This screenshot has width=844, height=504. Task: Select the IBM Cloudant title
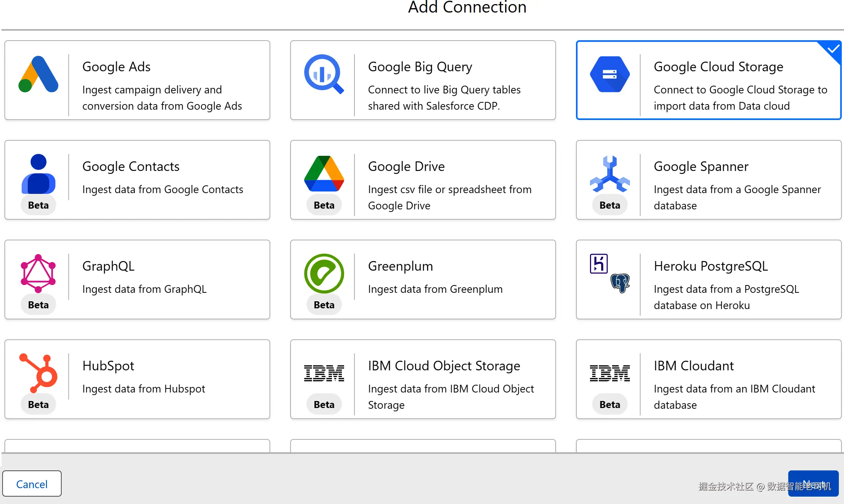694,366
